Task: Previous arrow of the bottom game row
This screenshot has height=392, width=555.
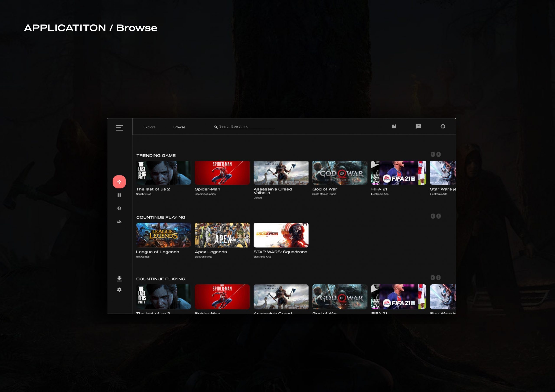Action: [x=433, y=277]
